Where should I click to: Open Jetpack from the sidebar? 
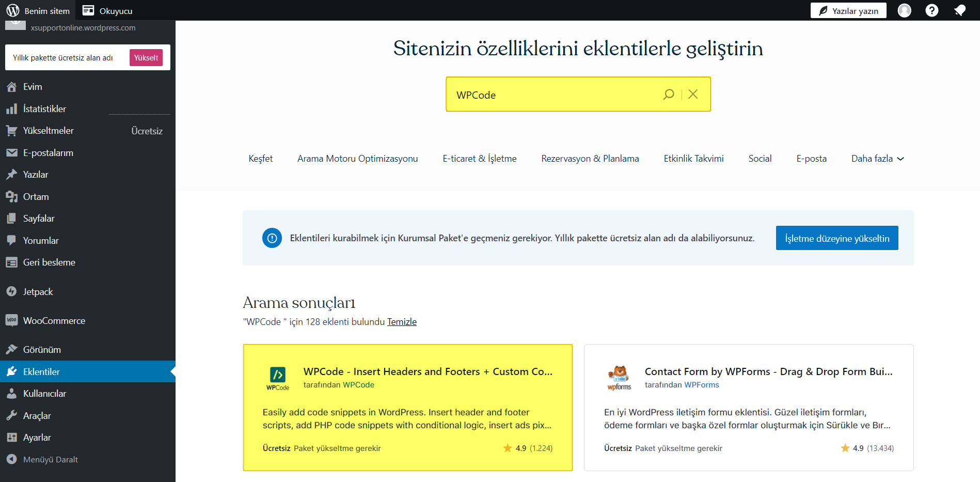(38, 292)
